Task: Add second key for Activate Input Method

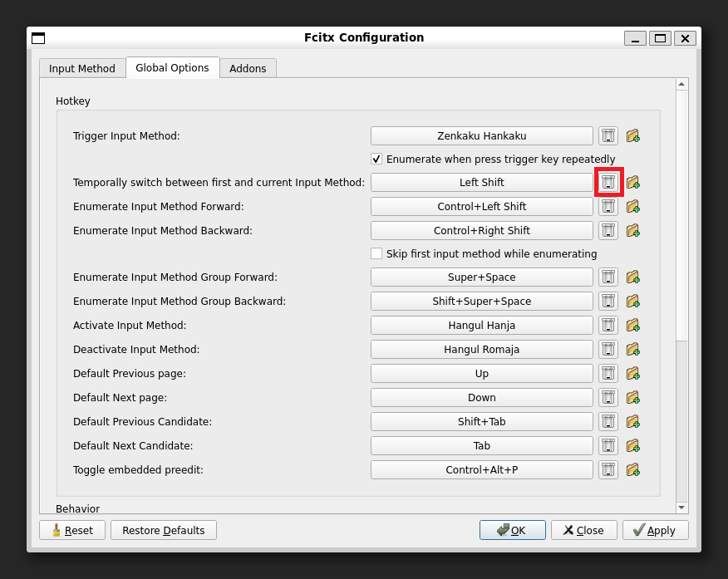Action: tap(632, 326)
